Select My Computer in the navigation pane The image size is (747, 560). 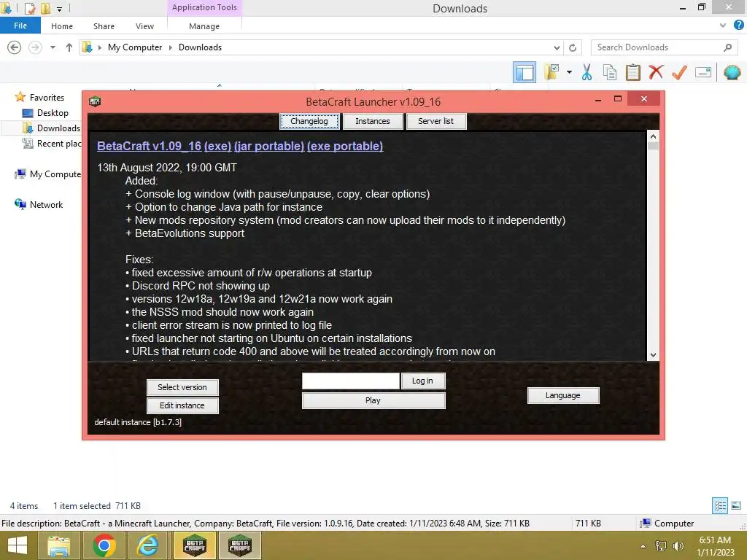(55, 174)
